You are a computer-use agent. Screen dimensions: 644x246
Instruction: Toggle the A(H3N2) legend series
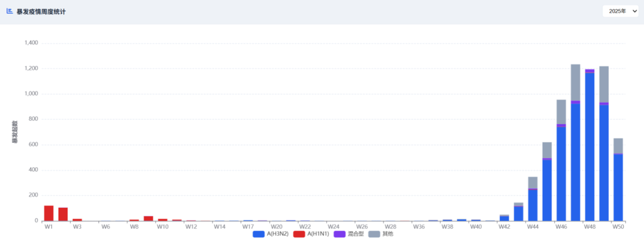coord(273,234)
